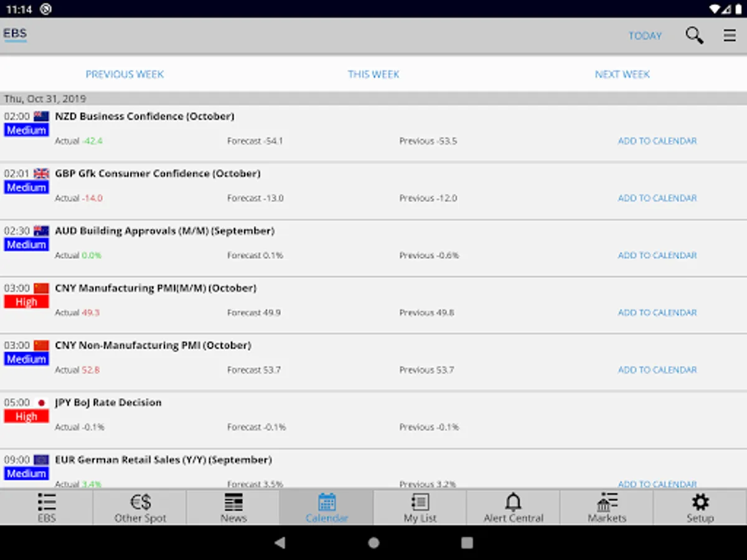Click Medium badge for CNY Non-Manufacturing PMI
The height and width of the screenshot is (560, 747).
[x=26, y=359]
